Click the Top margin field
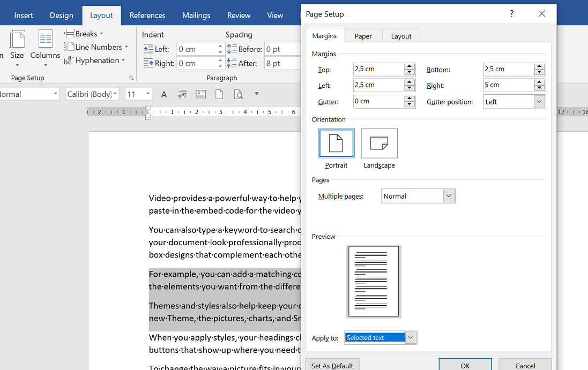The width and height of the screenshot is (588, 370). pyautogui.click(x=379, y=69)
